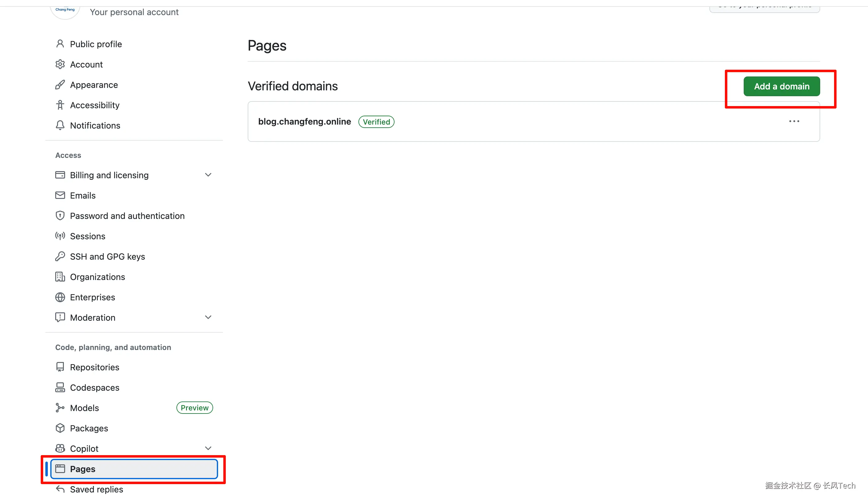Screen dimensions: 868x502
Task: Open the blog.changfeng.online domain link
Action: pos(304,121)
